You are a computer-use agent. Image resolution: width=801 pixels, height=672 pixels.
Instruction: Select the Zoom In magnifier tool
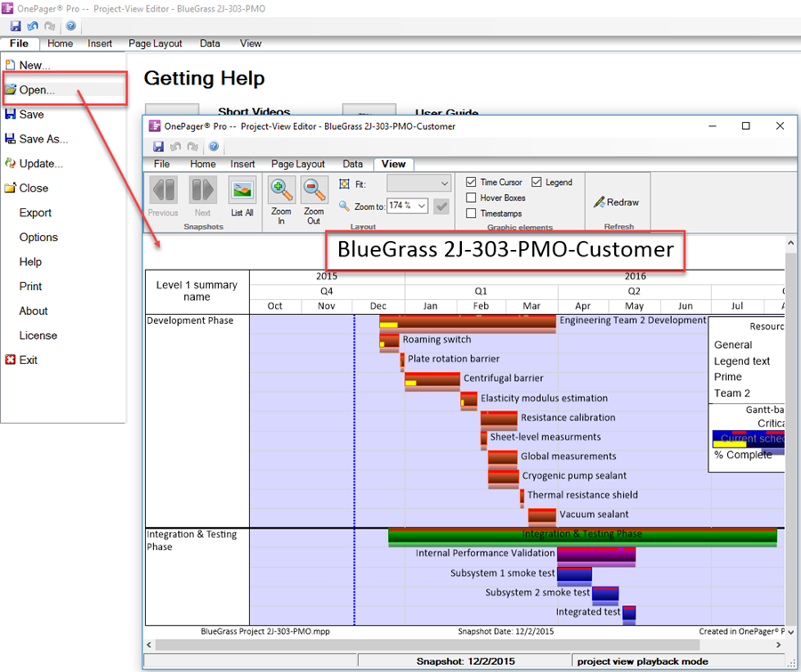pyautogui.click(x=281, y=190)
